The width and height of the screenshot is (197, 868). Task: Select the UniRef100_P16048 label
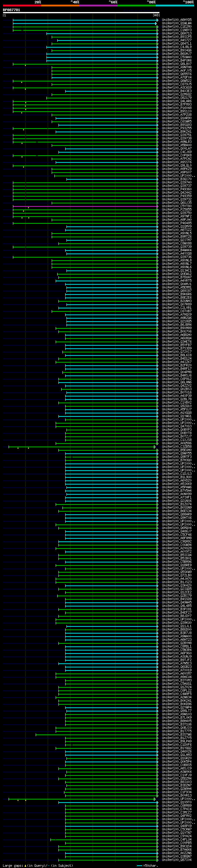coord(177,108)
